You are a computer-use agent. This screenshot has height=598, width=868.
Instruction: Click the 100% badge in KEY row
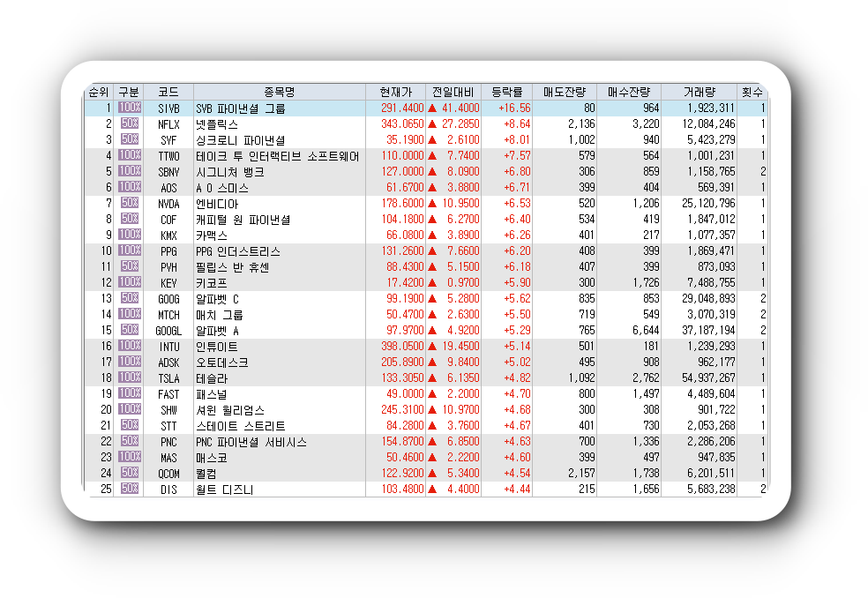click(130, 282)
